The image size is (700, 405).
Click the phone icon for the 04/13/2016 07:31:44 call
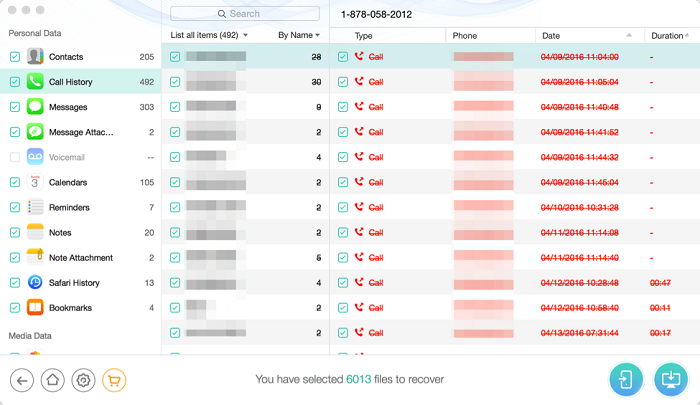click(359, 332)
